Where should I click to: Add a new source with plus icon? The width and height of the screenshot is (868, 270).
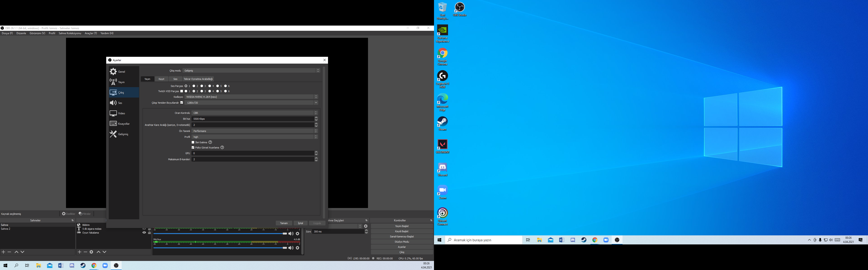(80, 252)
